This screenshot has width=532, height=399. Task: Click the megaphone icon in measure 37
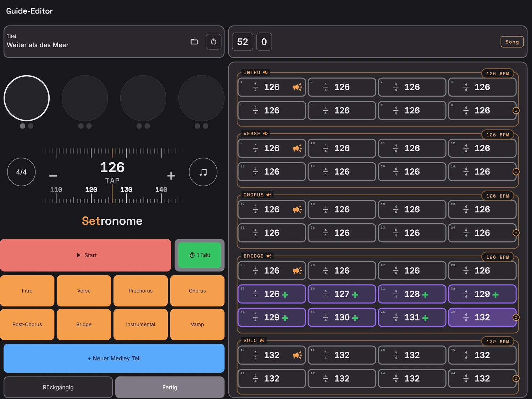297,355
